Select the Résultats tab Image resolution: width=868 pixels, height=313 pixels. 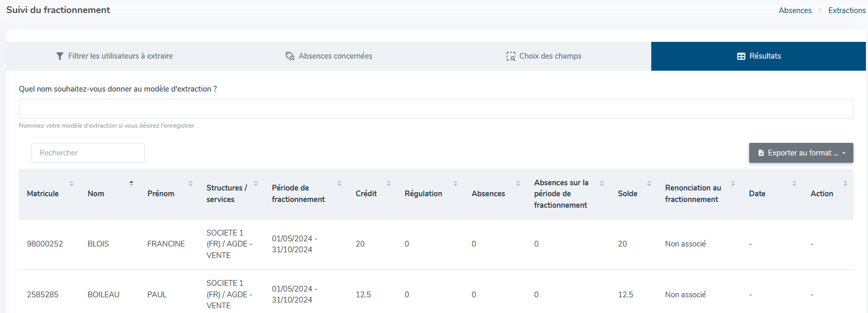tap(759, 56)
